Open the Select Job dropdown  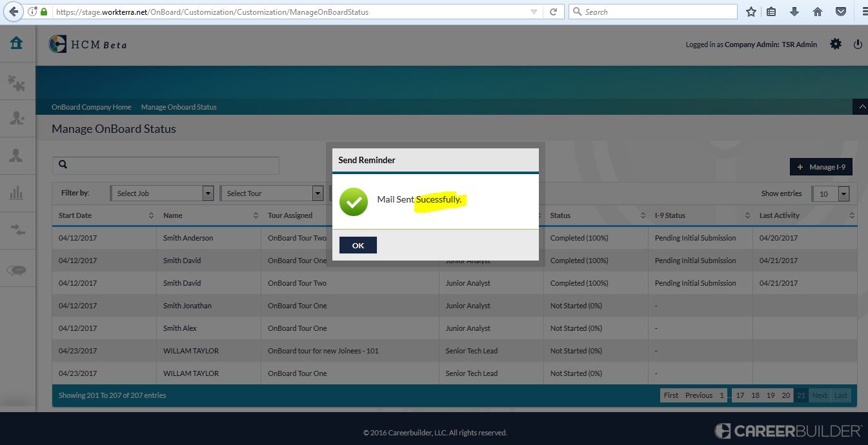coord(162,193)
